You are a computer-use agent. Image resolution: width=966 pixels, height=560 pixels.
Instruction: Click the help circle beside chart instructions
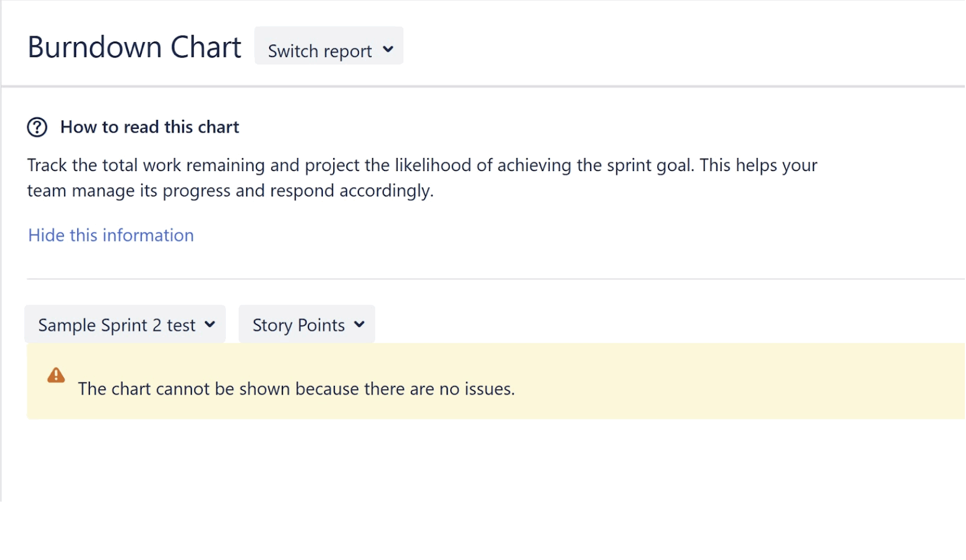pyautogui.click(x=37, y=127)
